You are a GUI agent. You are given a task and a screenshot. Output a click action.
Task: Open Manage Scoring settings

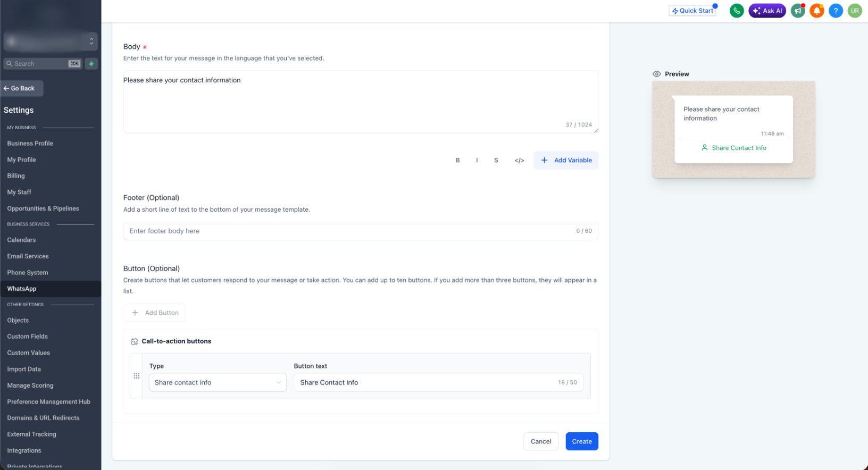30,385
